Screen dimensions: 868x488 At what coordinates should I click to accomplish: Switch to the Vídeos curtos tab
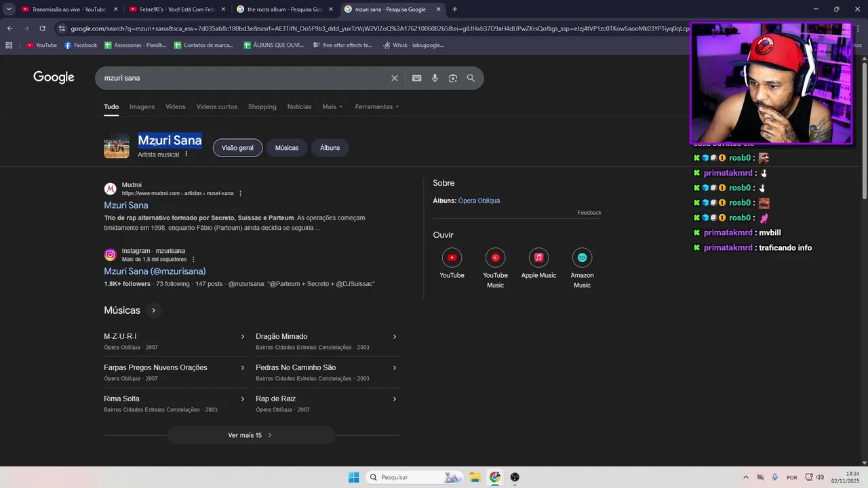click(x=217, y=106)
